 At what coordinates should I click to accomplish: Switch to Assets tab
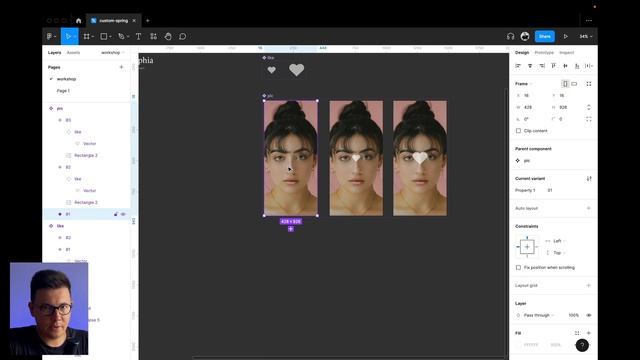point(73,53)
